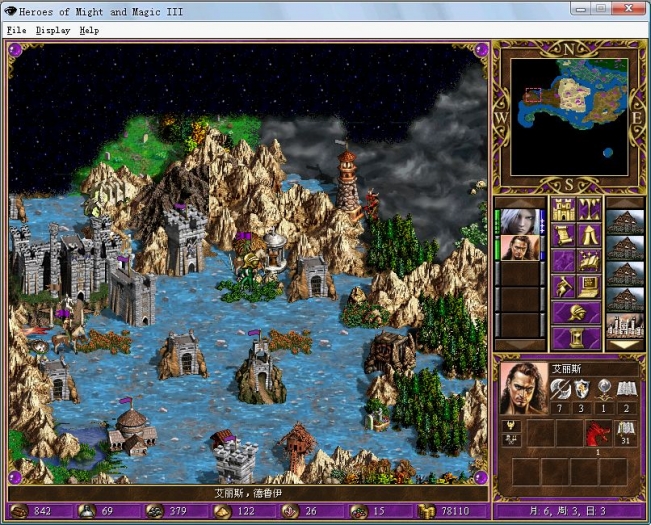
Task: Click the mounted hero on the map
Action: (x=70, y=327)
